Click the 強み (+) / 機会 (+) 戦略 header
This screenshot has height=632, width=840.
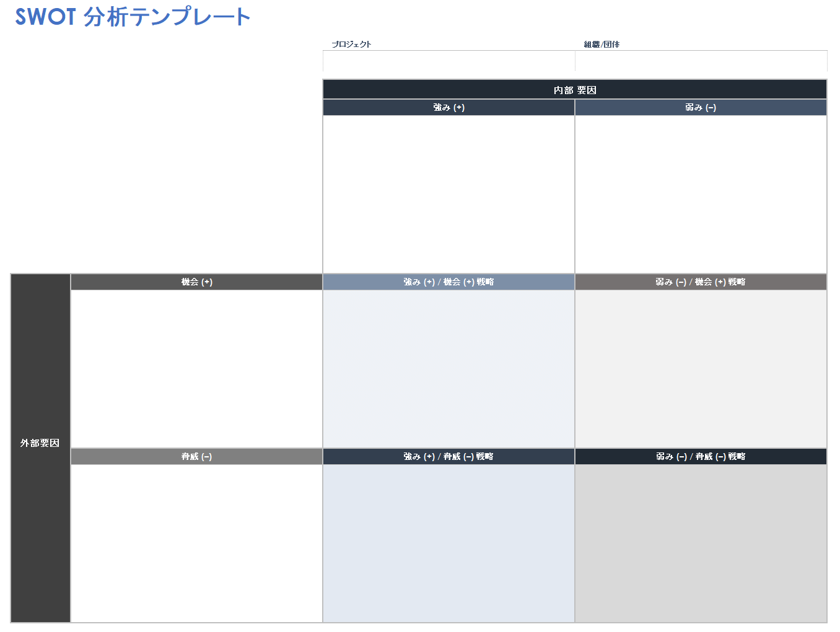pyautogui.click(x=449, y=282)
